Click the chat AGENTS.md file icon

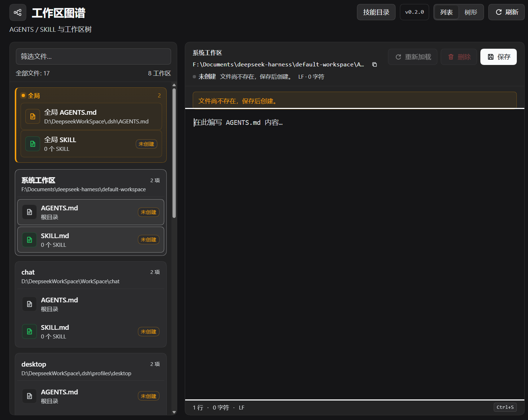[x=30, y=304]
